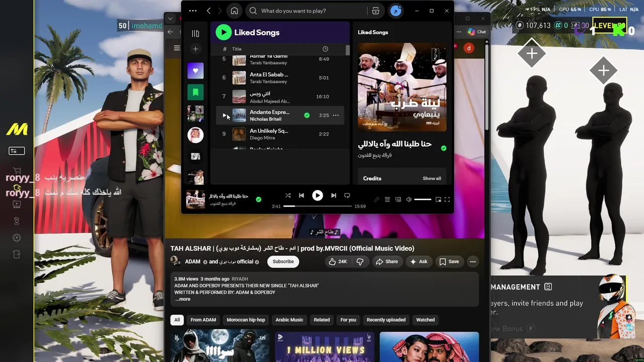Click the Spotify track list scrollbar

click(x=348, y=50)
